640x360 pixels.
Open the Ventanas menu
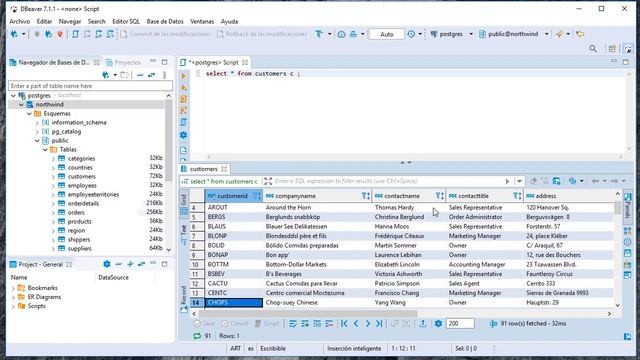pyautogui.click(x=202, y=21)
